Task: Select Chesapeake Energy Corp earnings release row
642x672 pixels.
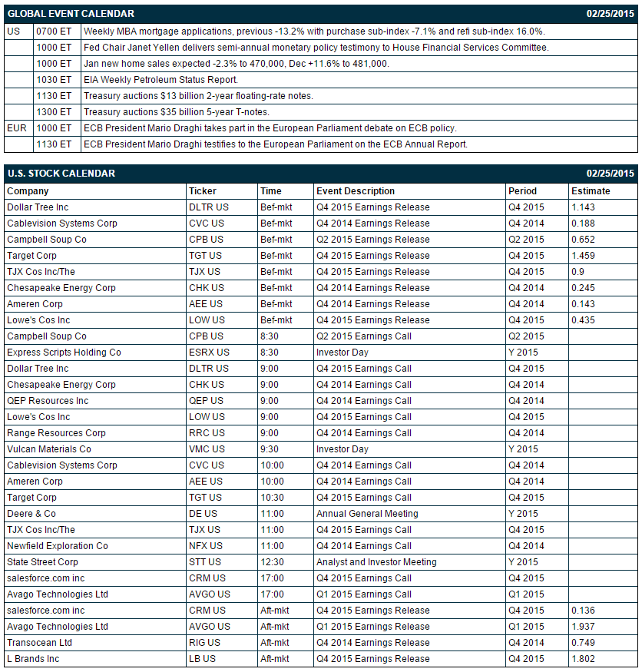Action: [x=321, y=288]
